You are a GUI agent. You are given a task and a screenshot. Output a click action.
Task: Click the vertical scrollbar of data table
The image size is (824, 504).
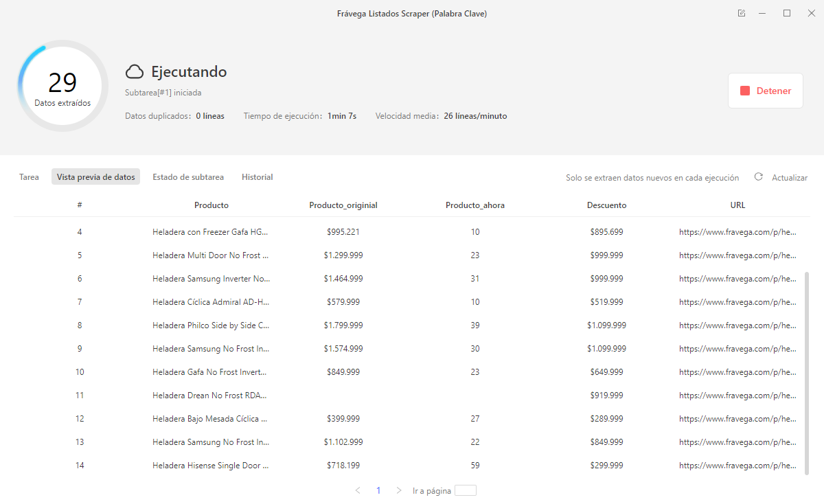tap(807, 371)
